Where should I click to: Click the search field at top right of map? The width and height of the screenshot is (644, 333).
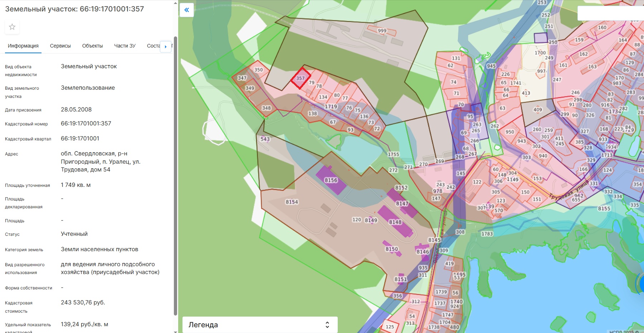tap(610, 13)
